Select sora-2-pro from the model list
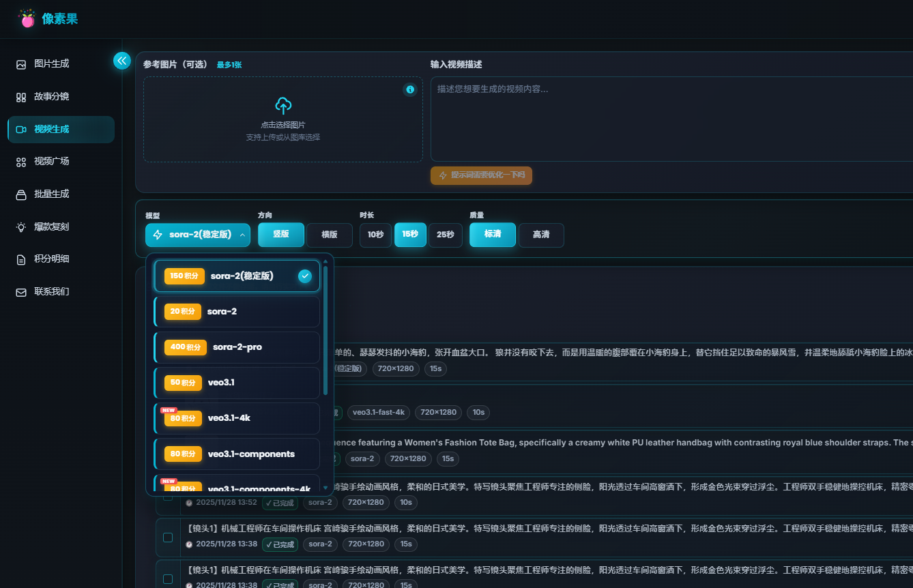Viewport: 913px width, 588px height. 237,347
